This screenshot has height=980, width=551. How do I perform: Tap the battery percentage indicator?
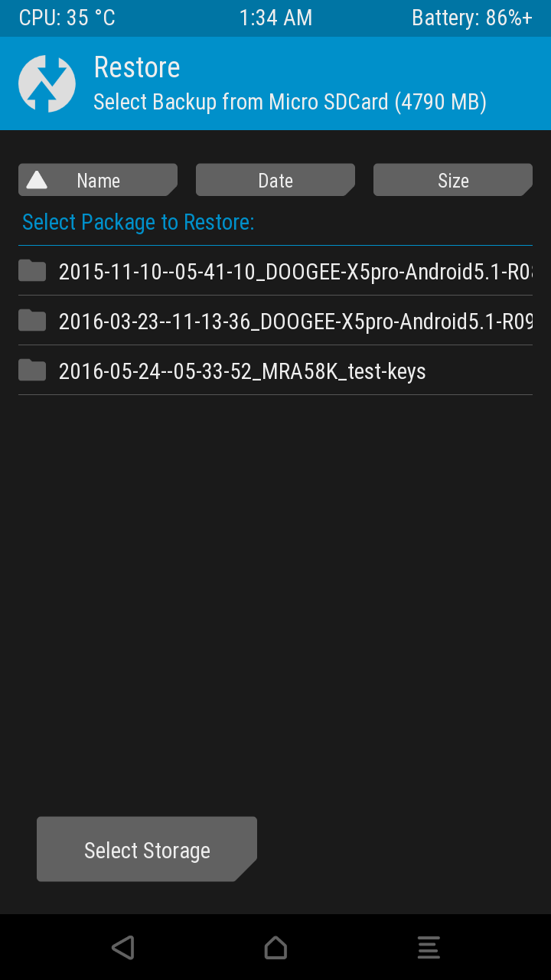click(x=472, y=18)
